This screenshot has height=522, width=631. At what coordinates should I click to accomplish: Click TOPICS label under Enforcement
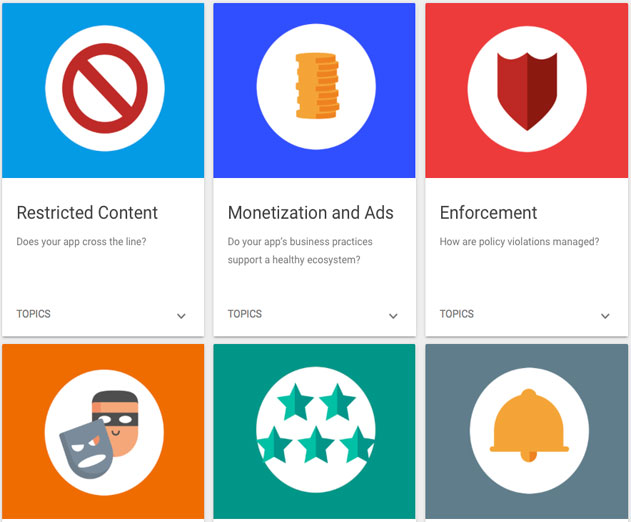click(457, 314)
